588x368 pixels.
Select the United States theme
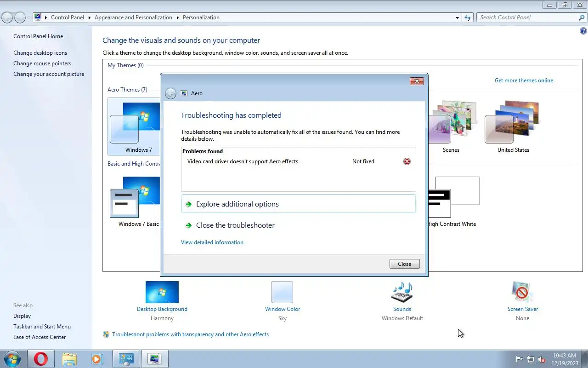click(513, 127)
